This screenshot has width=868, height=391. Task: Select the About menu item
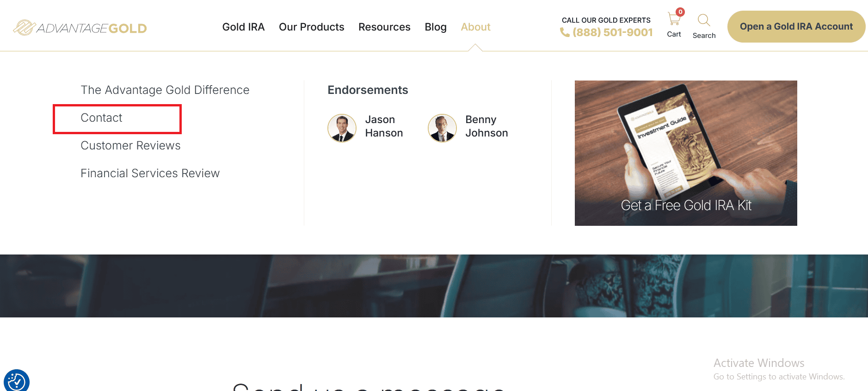[x=475, y=27]
